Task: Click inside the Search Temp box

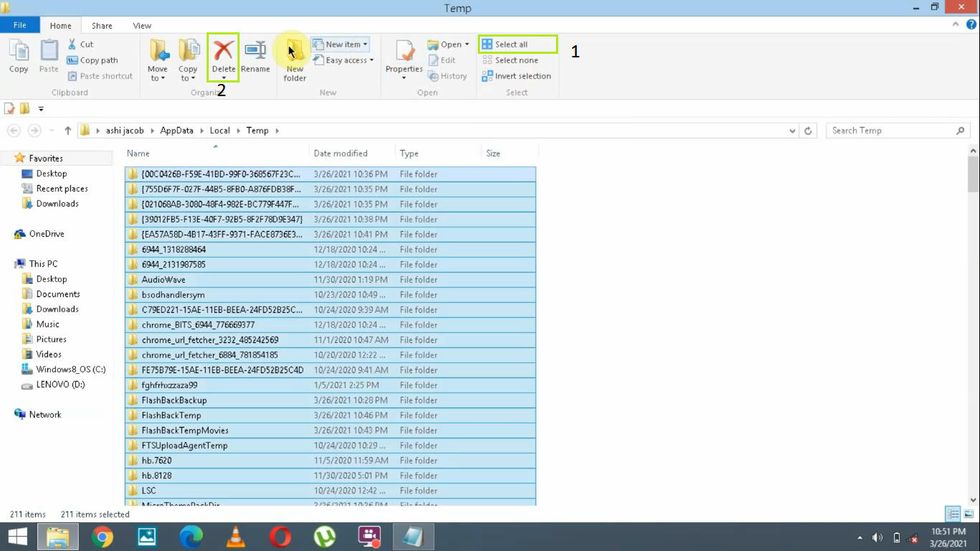Action: [x=890, y=130]
